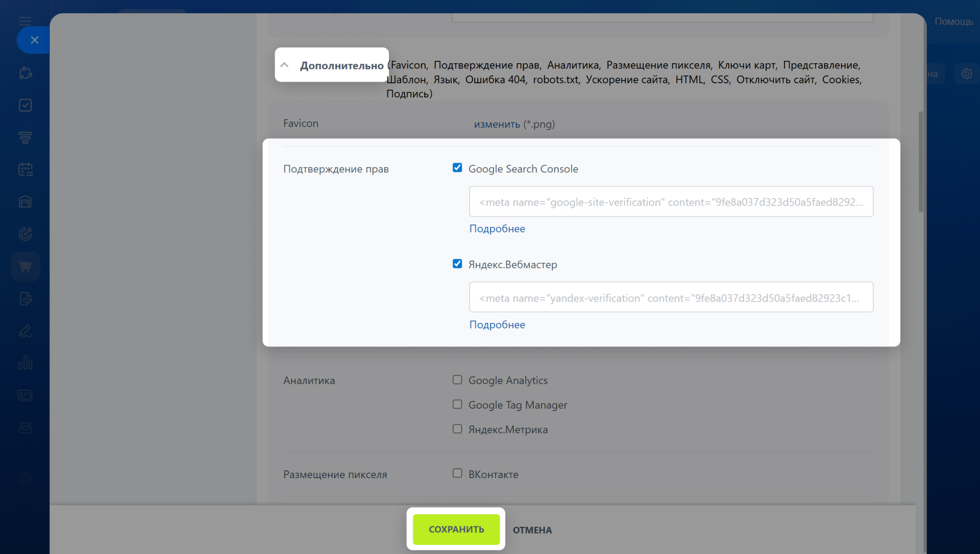
Task: Open the CRM funnel sidebar icon
Action: pos(26,137)
